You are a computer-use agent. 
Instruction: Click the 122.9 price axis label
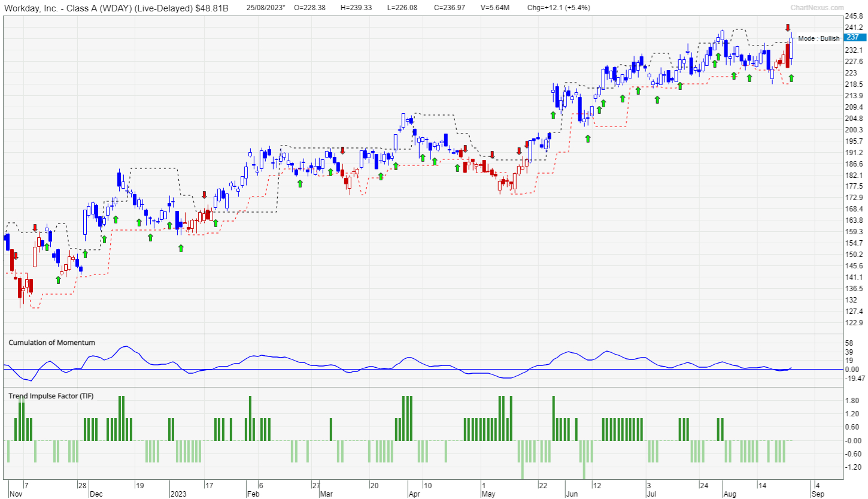(x=853, y=322)
